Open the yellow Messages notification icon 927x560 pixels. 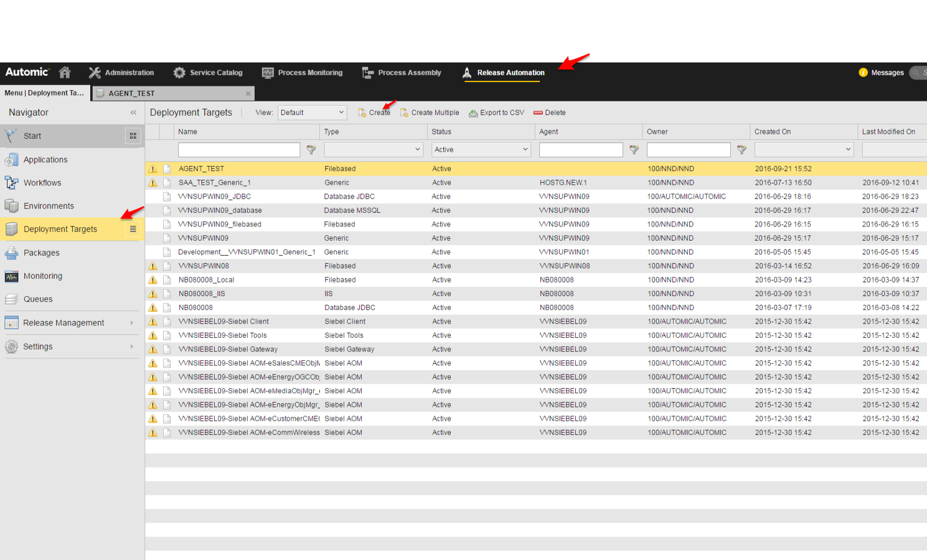click(863, 73)
